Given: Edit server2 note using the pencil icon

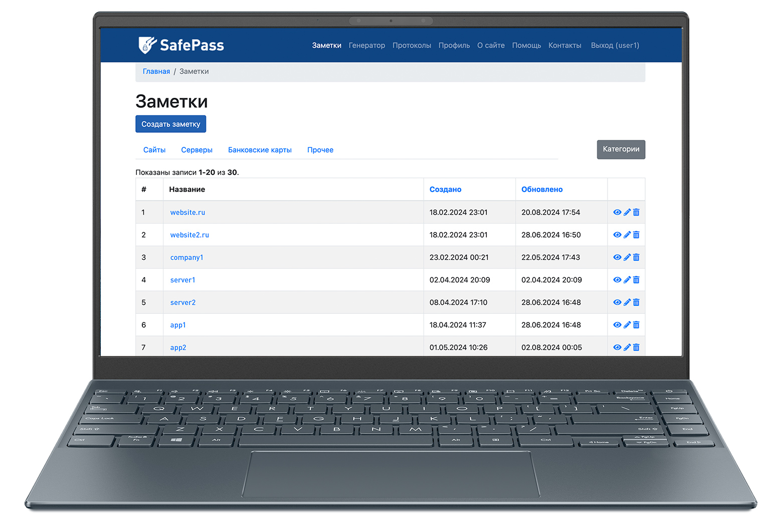Looking at the screenshot, I should pos(627,303).
